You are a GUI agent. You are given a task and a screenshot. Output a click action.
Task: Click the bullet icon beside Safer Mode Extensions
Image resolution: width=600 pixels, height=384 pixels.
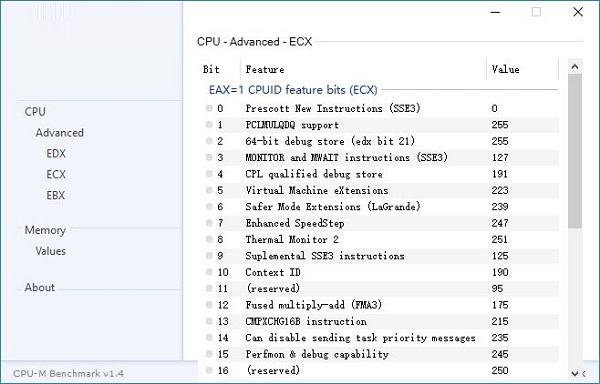[209, 207]
